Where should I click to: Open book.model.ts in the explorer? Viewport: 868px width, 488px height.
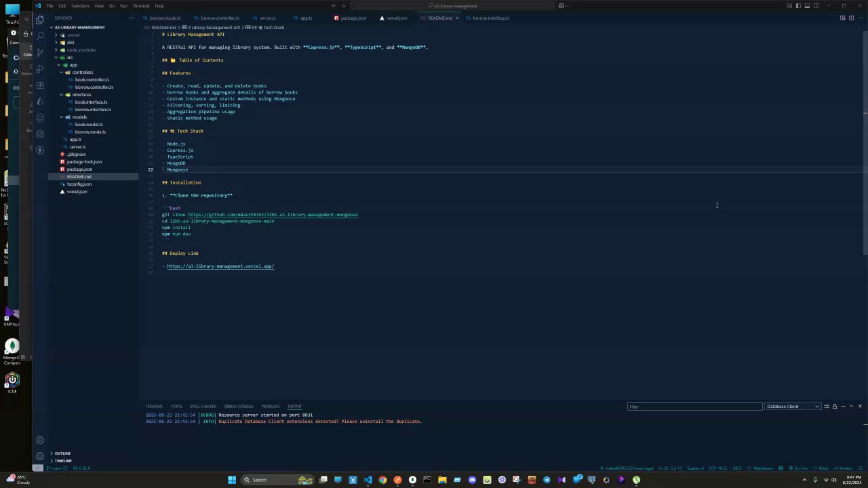tap(89, 125)
